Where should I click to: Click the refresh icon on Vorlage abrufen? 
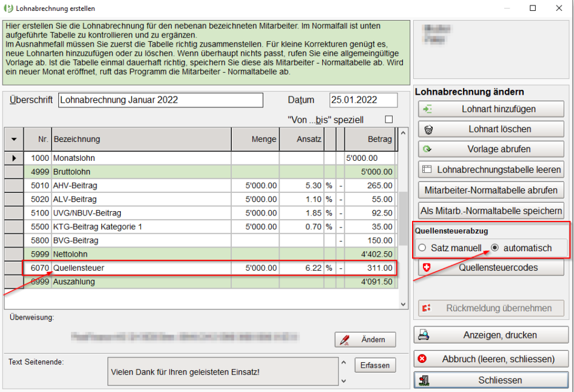(x=427, y=149)
